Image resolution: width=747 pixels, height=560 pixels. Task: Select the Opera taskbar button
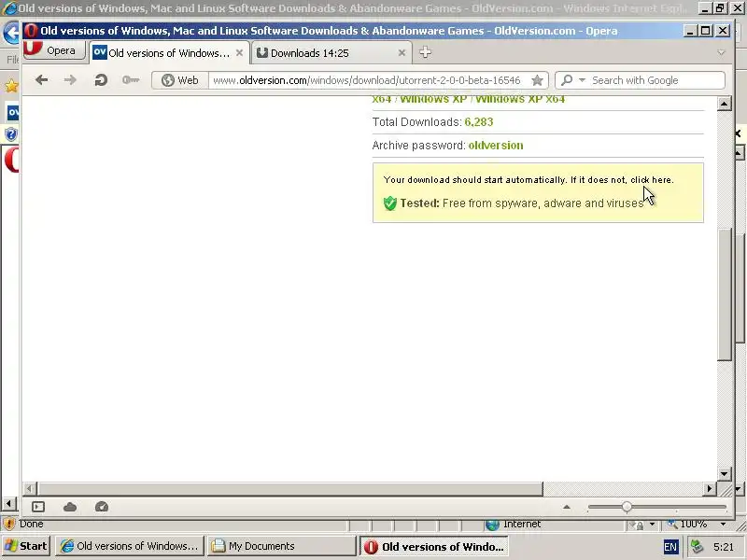click(433, 547)
